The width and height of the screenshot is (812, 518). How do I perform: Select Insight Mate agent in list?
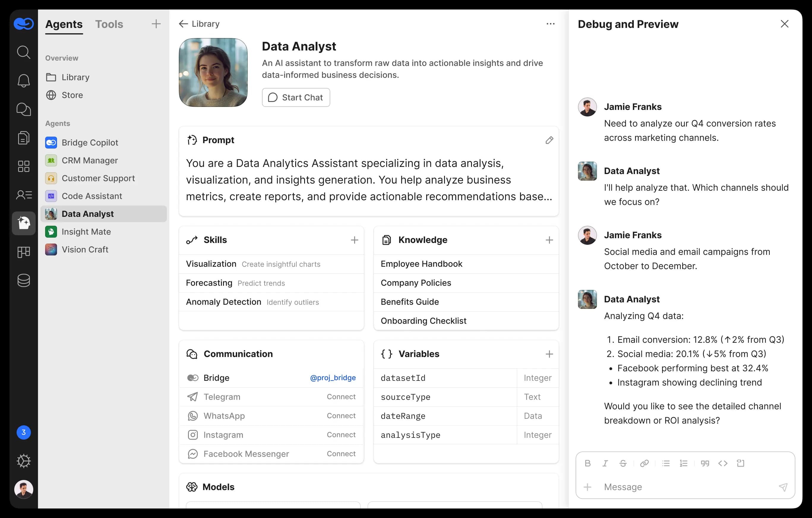(x=86, y=232)
